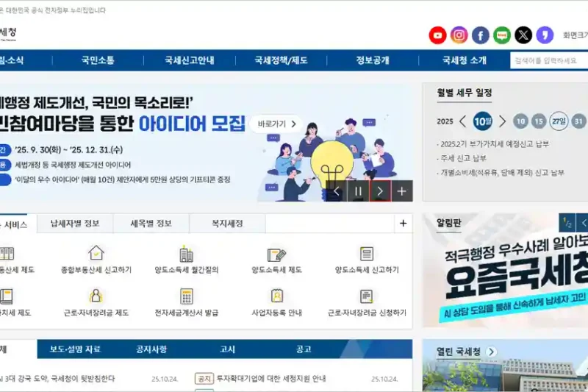This screenshot has height=392, width=588.
Task: Open 근로·자녀장려금 신청하기 form icon
Action: tap(366, 296)
